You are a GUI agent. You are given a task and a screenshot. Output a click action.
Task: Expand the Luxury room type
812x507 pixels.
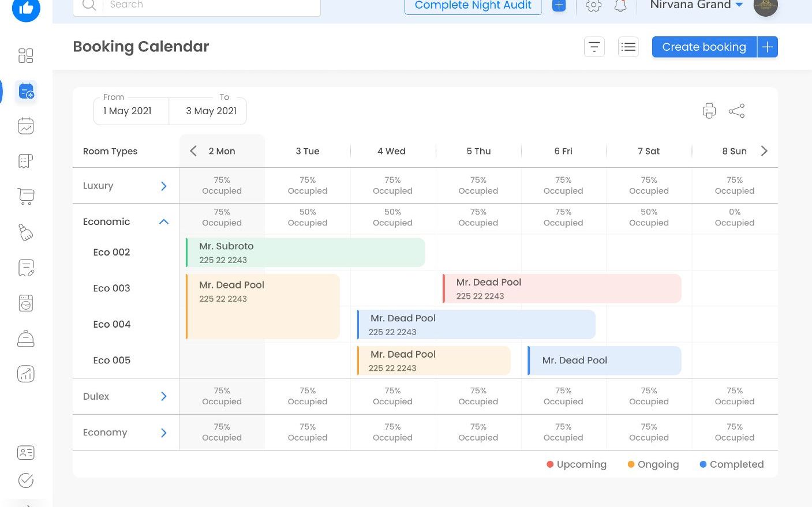click(164, 186)
